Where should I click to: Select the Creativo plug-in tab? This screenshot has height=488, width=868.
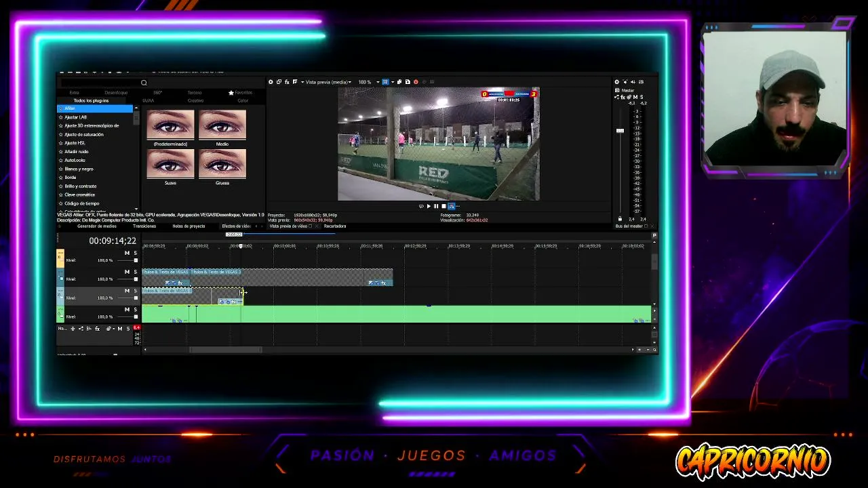pos(195,100)
